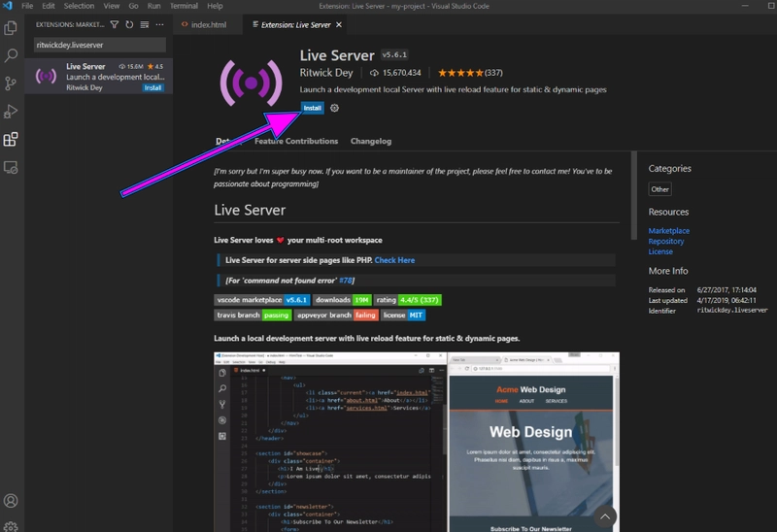Open the Remote Explorer icon
This screenshot has width=777, height=532.
tap(11, 167)
